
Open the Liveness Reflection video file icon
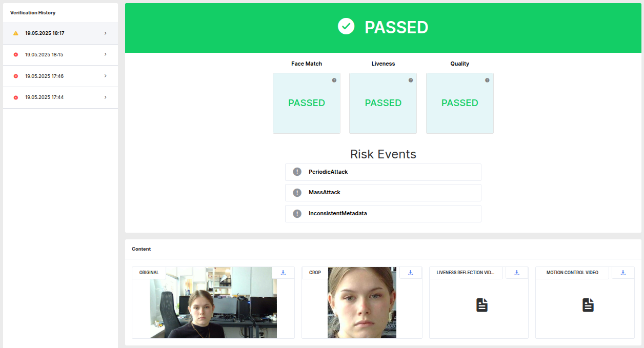[x=482, y=305]
